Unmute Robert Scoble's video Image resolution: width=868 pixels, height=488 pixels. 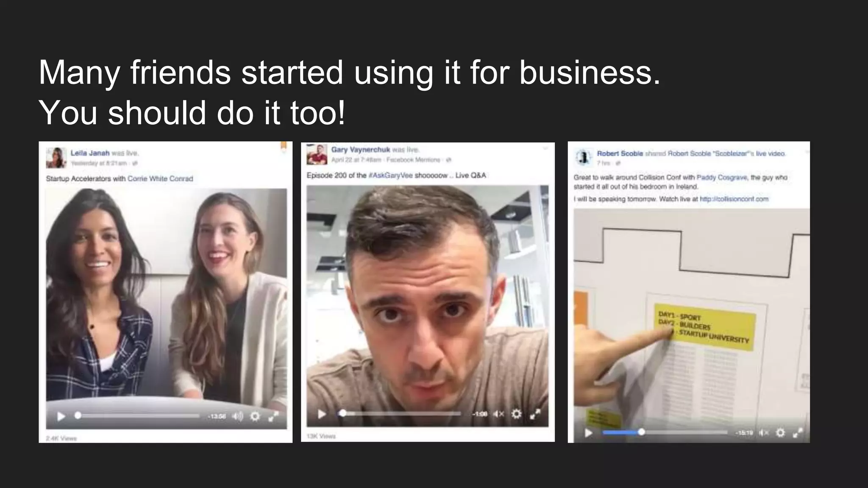tap(763, 433)
